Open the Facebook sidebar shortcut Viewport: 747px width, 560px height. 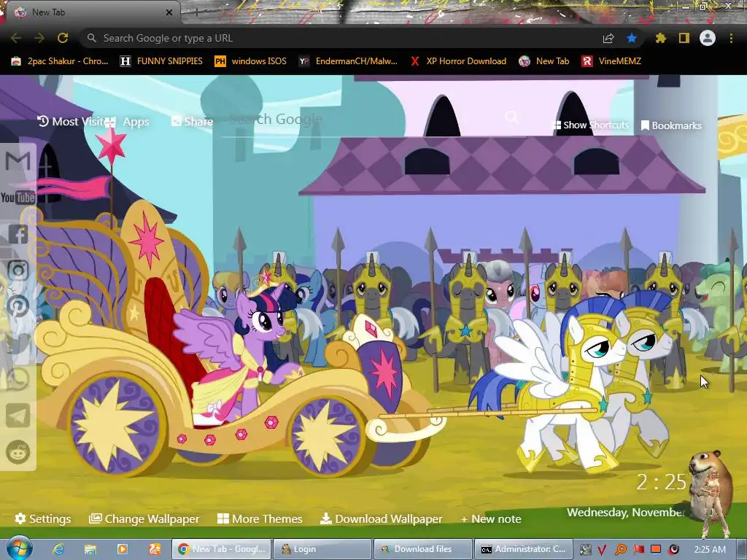point(18,234)
